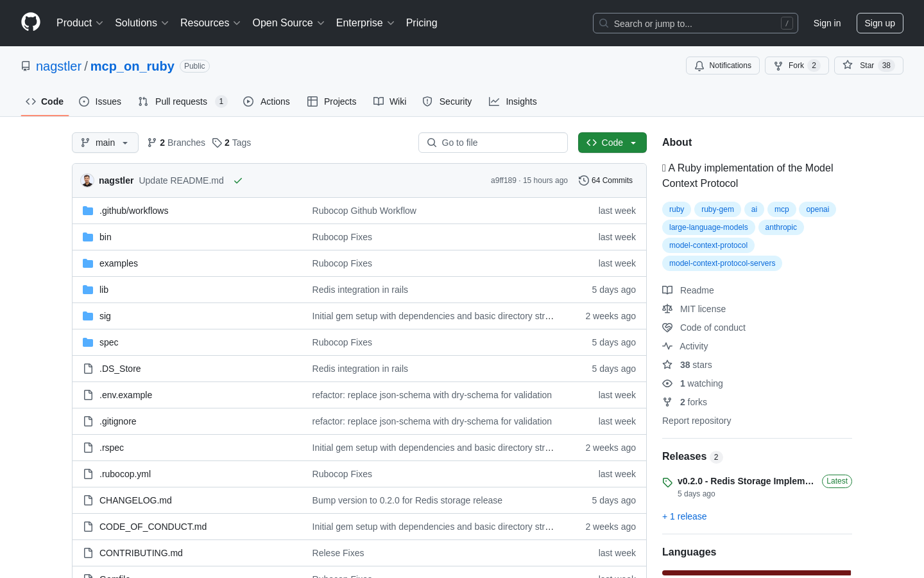Open the 64 Commits link
This screenshot has height=578, width=924.
(x=606, y=180)
